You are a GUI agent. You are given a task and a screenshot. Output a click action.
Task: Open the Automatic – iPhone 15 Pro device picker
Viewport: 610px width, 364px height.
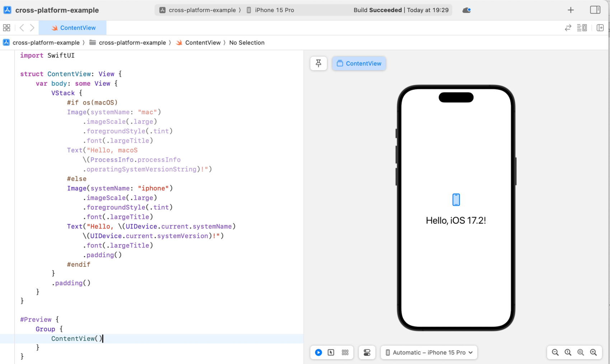tap(429, 353)
